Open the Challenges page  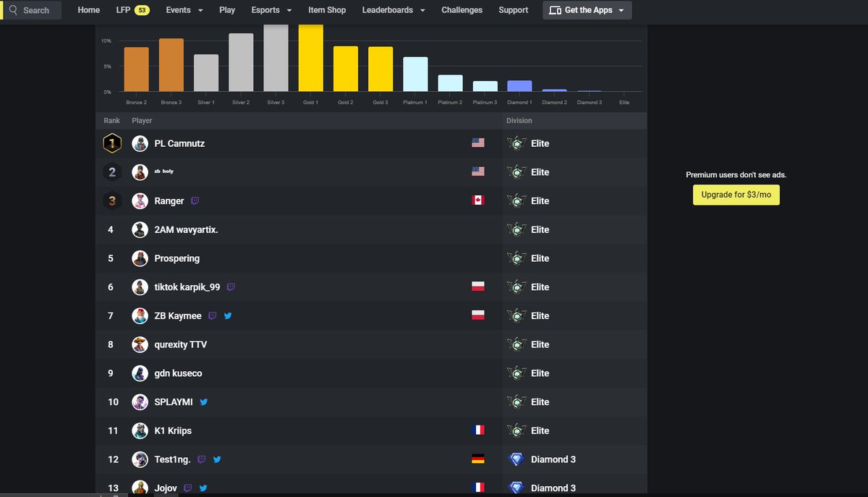point(462,10)
